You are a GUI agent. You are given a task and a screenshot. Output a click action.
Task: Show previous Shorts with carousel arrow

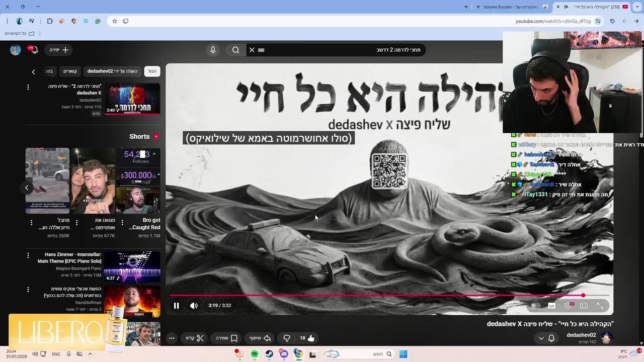tap(27, 188)
